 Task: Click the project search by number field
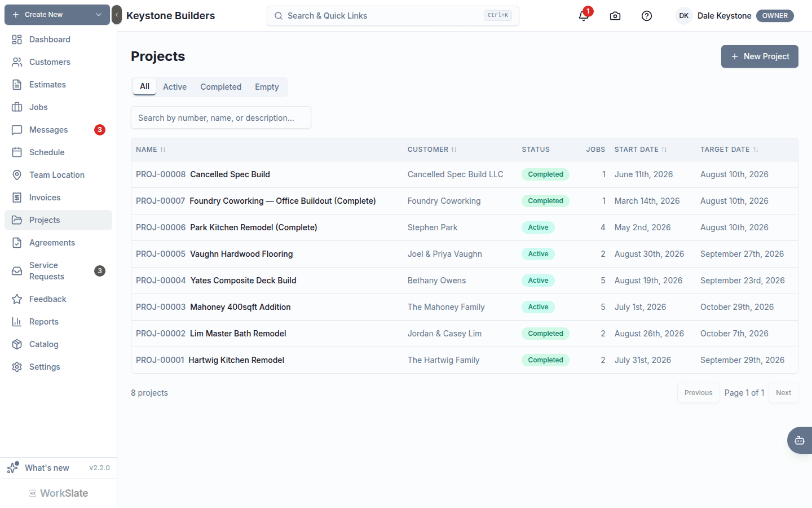[x=221, y=117]
